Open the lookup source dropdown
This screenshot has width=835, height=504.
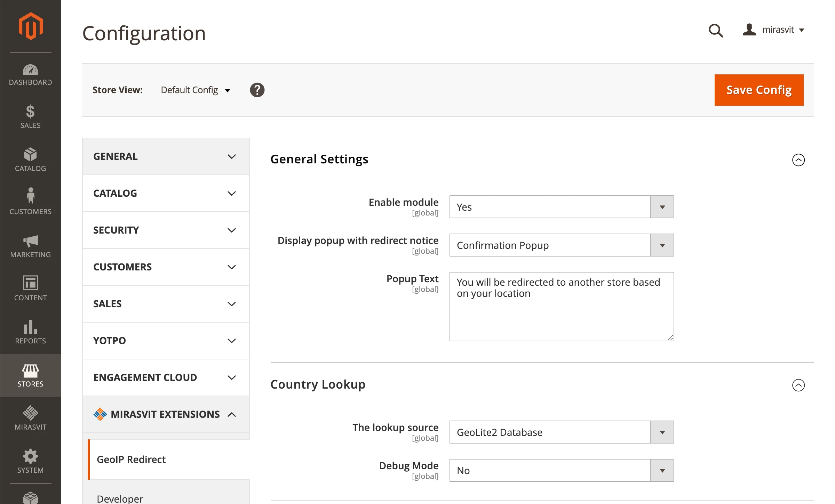tap(562, 432)
